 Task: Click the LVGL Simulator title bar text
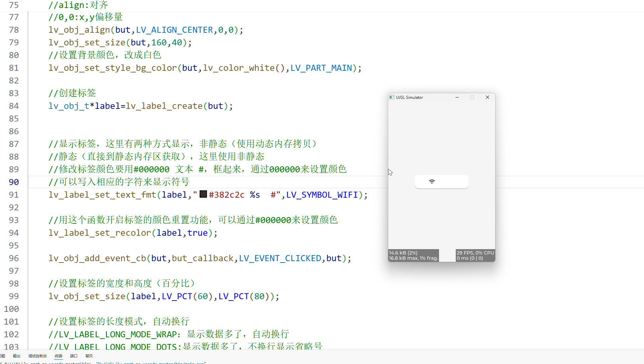click(x=410, y=98)
